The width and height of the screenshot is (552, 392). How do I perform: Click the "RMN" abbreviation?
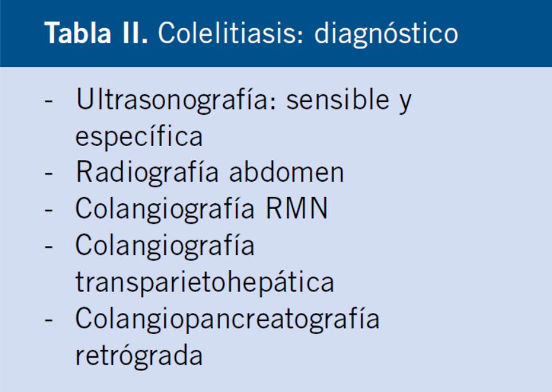tap(297, 209)
